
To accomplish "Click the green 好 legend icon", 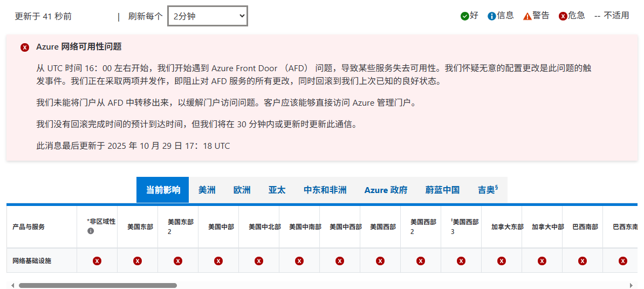I will point(464,16).
